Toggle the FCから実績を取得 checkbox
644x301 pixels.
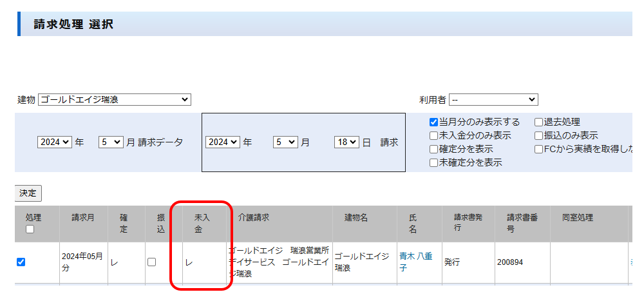tap(539, 150)
